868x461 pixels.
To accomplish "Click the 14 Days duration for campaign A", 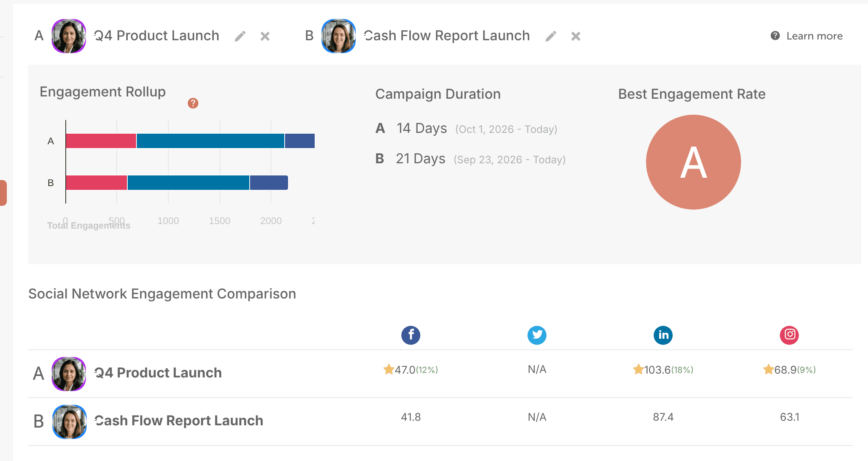I will (x=422, y=128).
